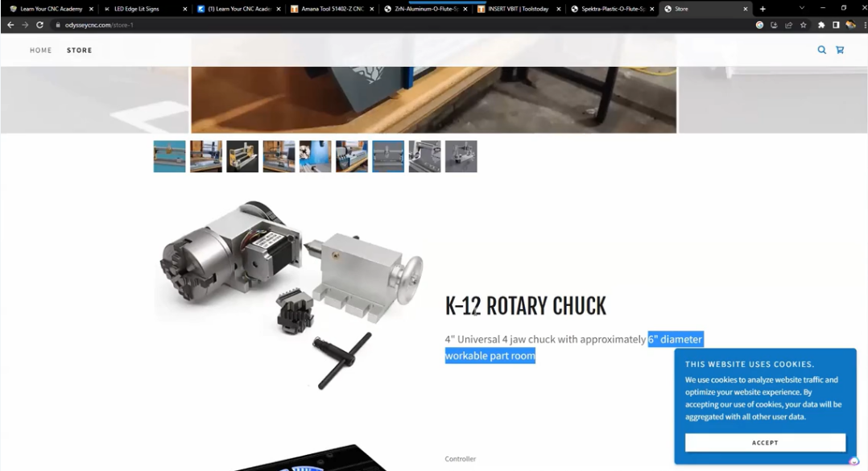The height and width of the screenshot is (471, 868).
Task: Switch to the LED Edge Lit Signs tab
Action: [x=135, y=9]
